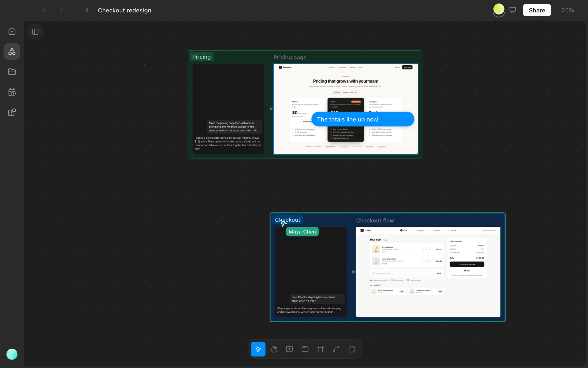Start presentation mode icon

(513, 10)
